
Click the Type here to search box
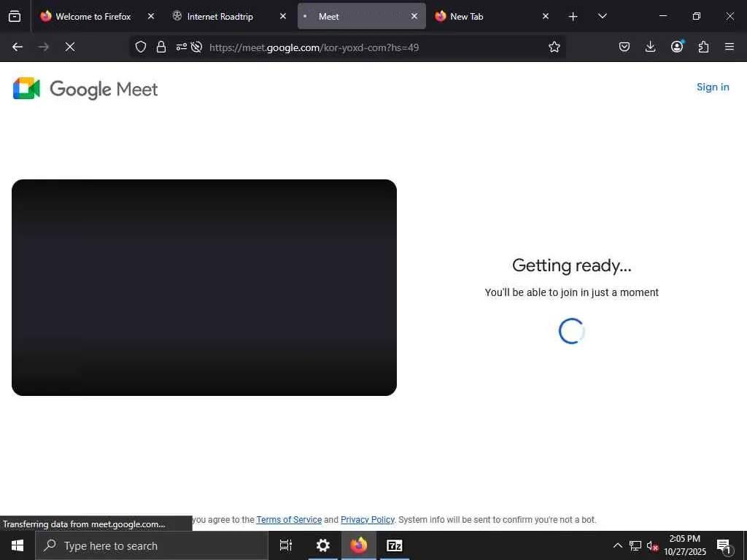[152, 545]
